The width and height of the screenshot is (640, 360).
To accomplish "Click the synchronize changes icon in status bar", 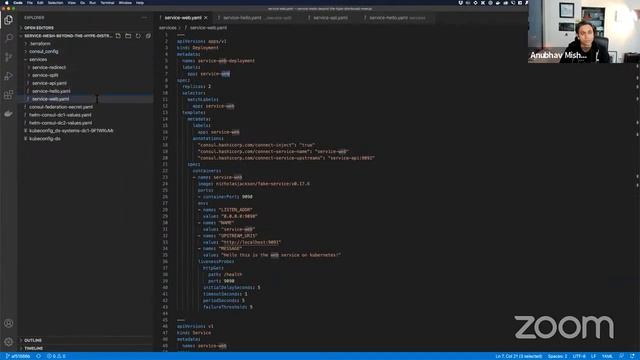I will [x=38, y=356].
